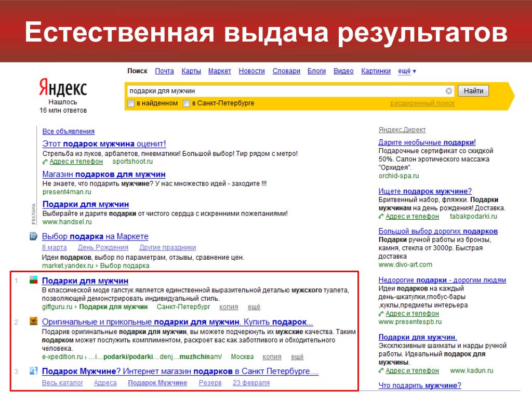Image resolution: width=532 pixels, height=399 pixels.
Task: Open 'Выбор подарка на Маркете' link
Action: click(x=95, y=236)
